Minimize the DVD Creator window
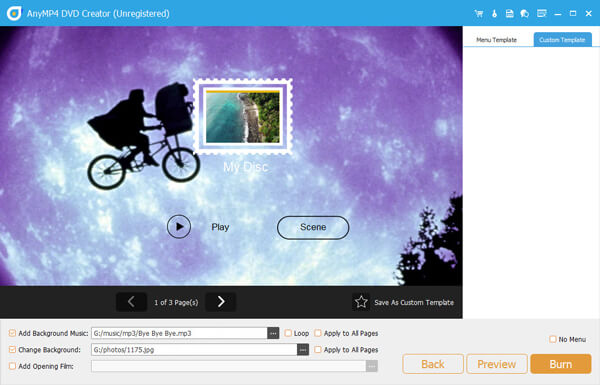This screenshot has height=385, width=600. tap(558, 14)
